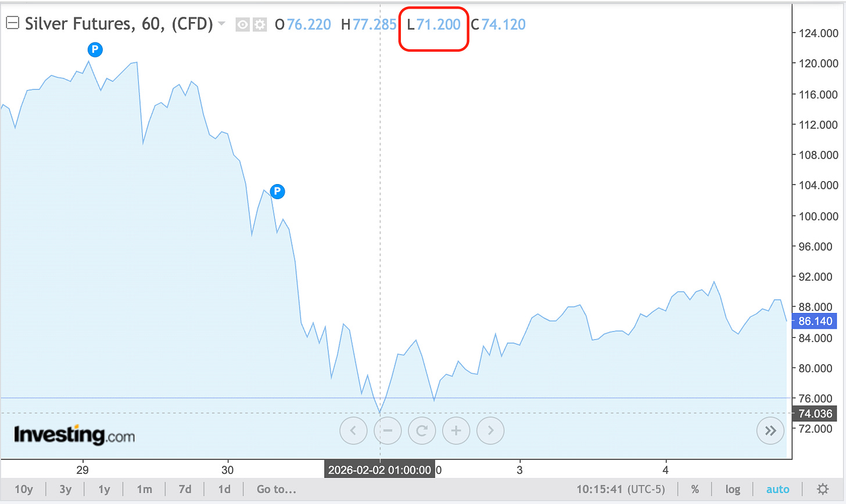Collapse the Silver Futures legend box
Viewport: 846px width, 504px height.
click(x=12, y=24)
